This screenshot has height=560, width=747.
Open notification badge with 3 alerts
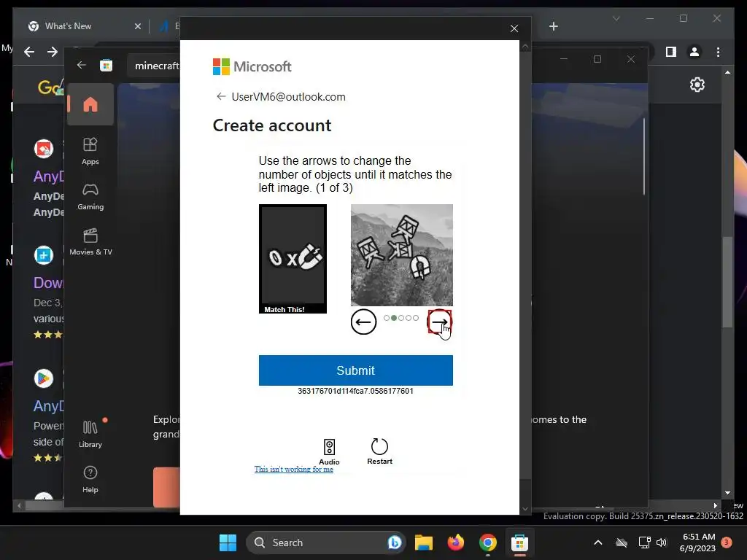[726, 542]
